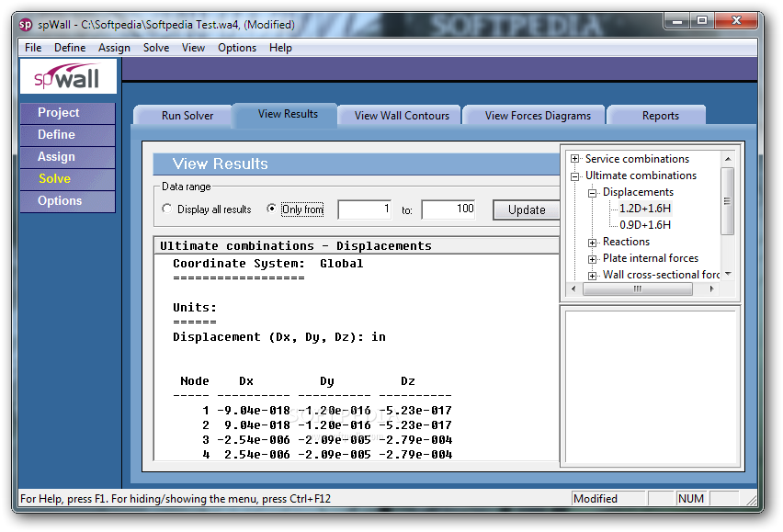Select the Display all results radio button
783x532 pixels.
pos(166,209)
